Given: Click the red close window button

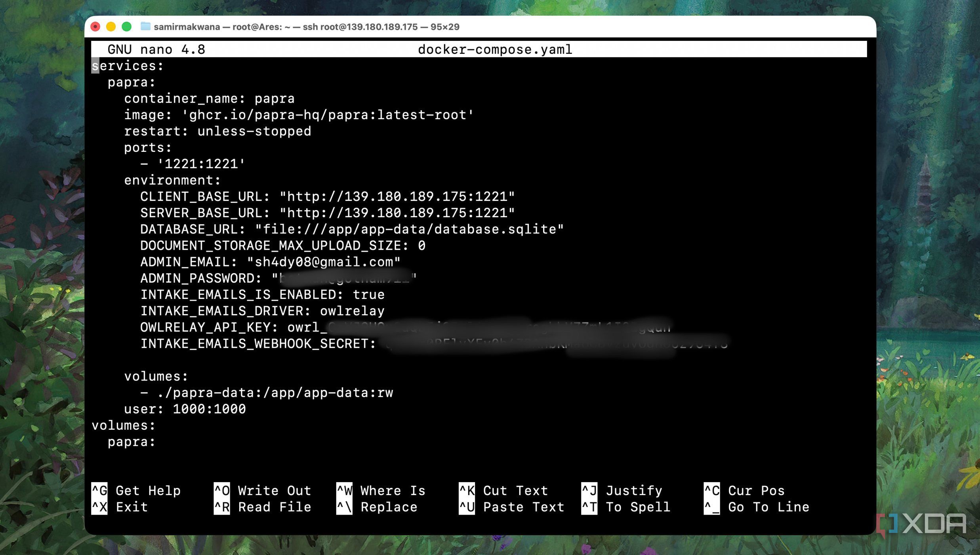Looking at the screenshot, I should click(x=95, y=27).
